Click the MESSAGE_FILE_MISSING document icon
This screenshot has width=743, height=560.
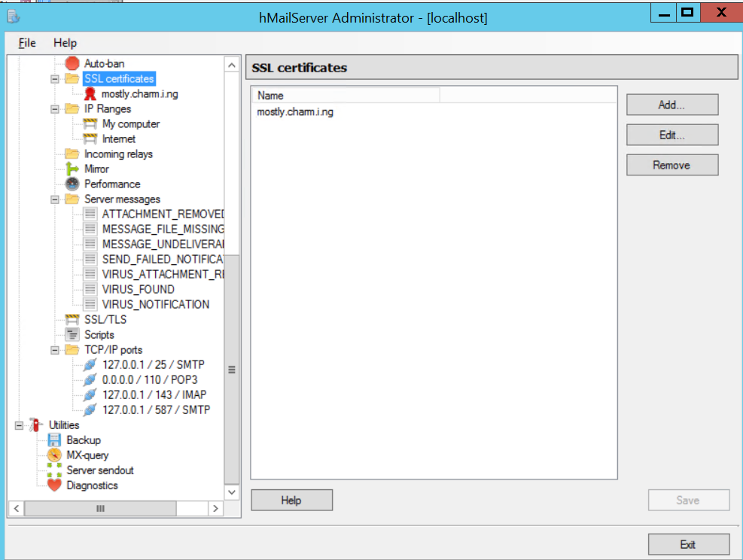click(90, 230)
